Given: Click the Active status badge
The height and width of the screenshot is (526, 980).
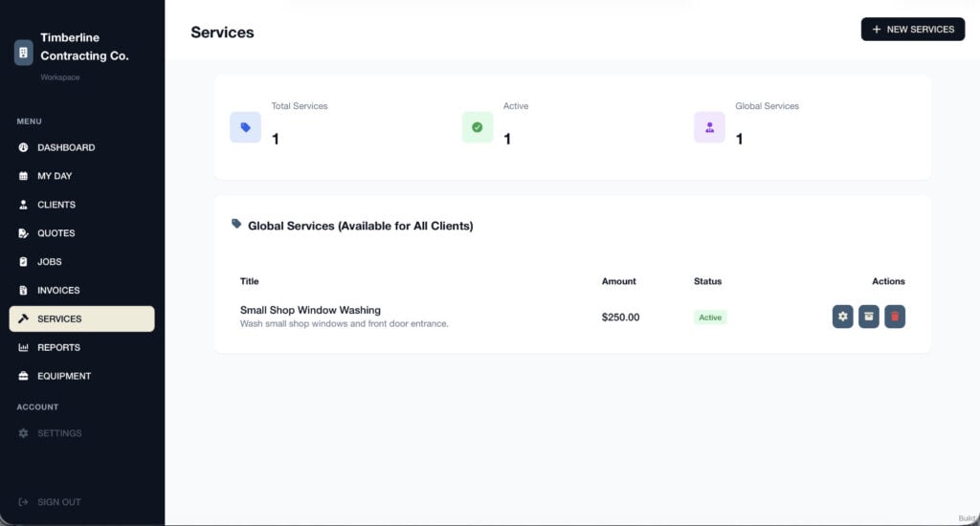Looking at the screenshot, I should point(710,318).
